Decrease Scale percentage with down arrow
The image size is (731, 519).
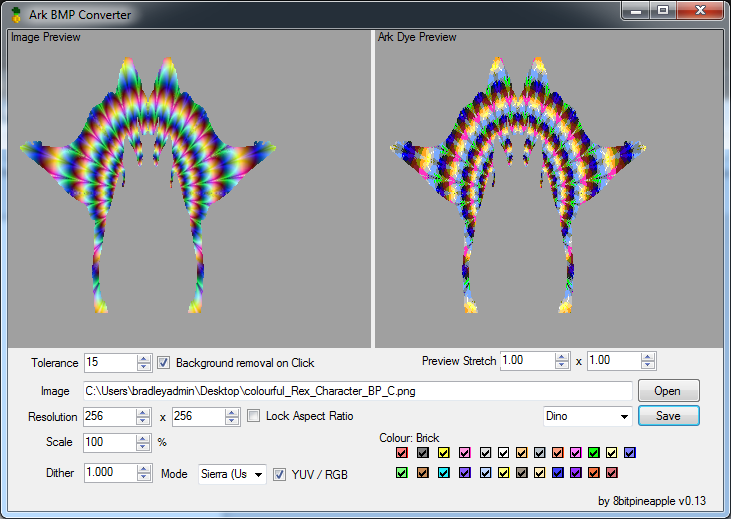click(x=144, y=447)
